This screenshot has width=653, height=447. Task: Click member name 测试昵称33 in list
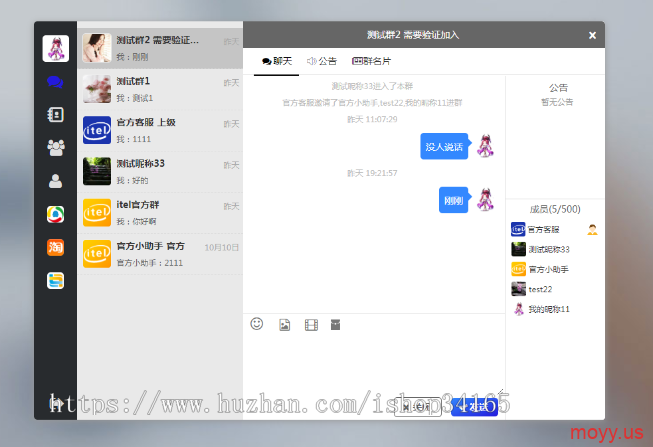click(549, 250)
